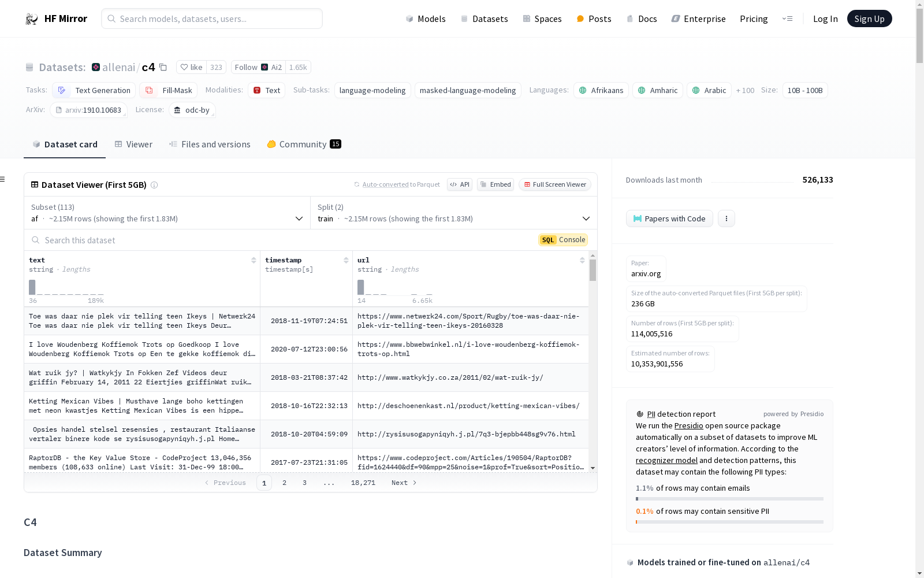Switch to the Viewer tab
The width and height of the screenshot is (924, 578).
[x=133, y=144]
